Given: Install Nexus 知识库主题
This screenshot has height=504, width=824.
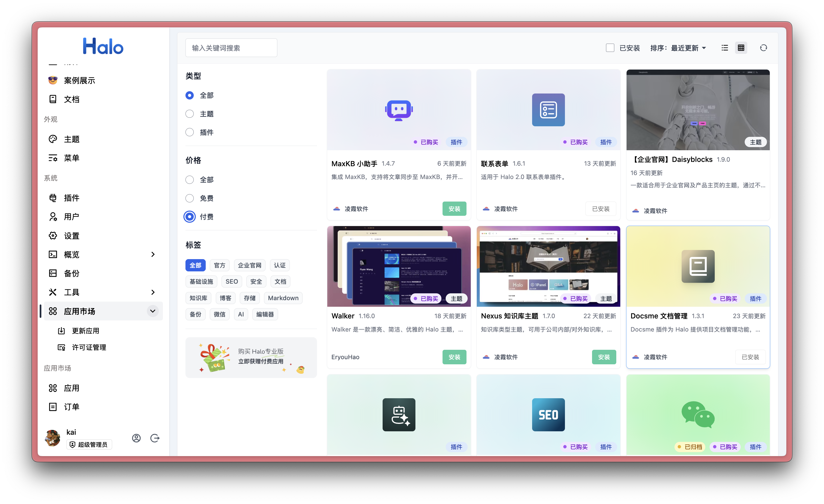Looking at the screenshot, I should [604, 357].
